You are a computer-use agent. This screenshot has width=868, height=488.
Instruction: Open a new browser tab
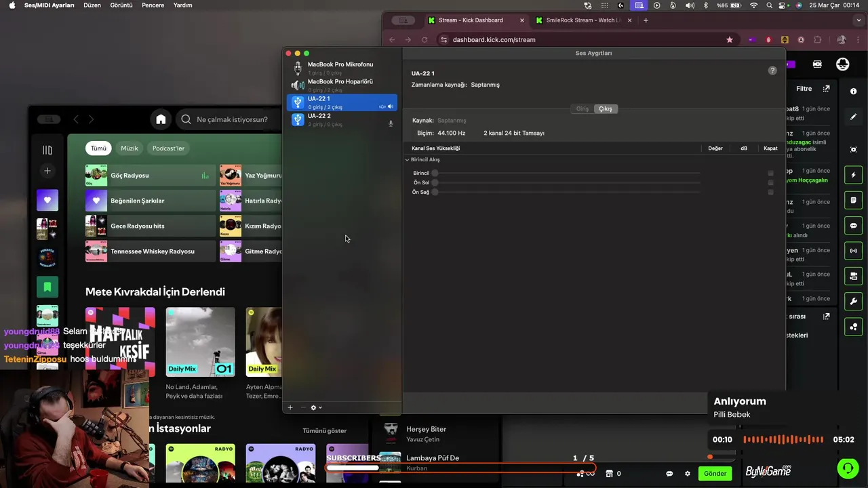(646, 20)
